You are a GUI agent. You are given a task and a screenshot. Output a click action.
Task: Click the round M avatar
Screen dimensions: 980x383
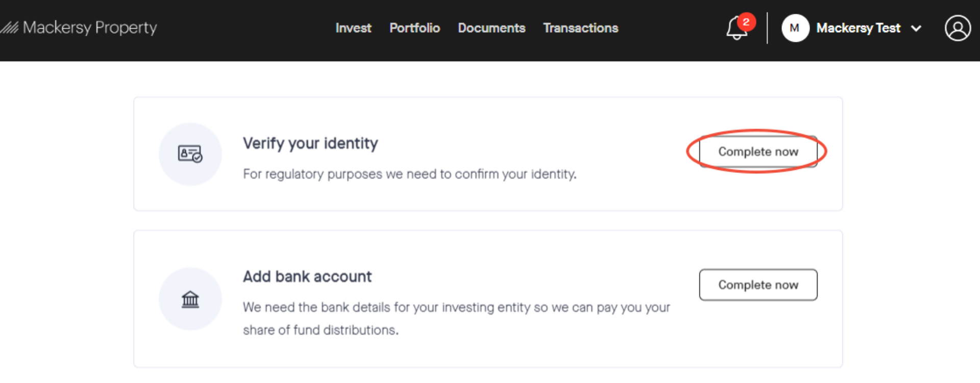(x=795, y=28)
